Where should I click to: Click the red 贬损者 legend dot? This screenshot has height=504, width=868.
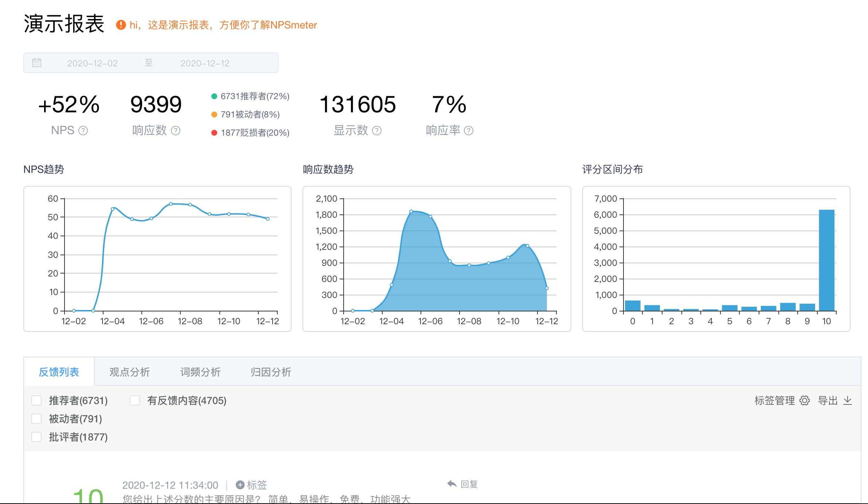pos(214,133)
